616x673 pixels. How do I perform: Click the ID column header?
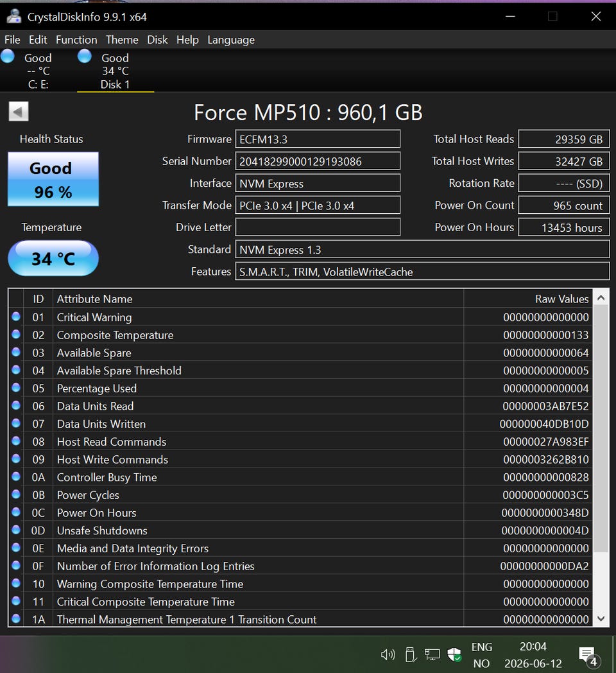(38, 299)
